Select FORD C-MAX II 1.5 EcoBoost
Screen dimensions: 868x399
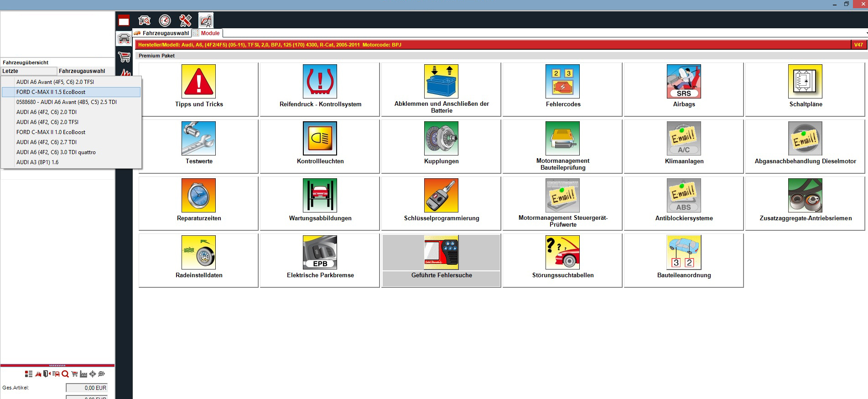point(71,92)
